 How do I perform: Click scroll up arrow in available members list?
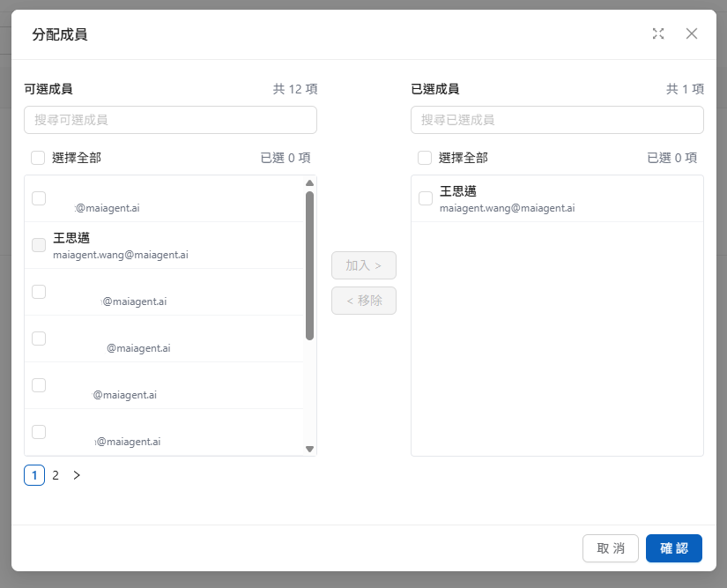tap(309, 183)
